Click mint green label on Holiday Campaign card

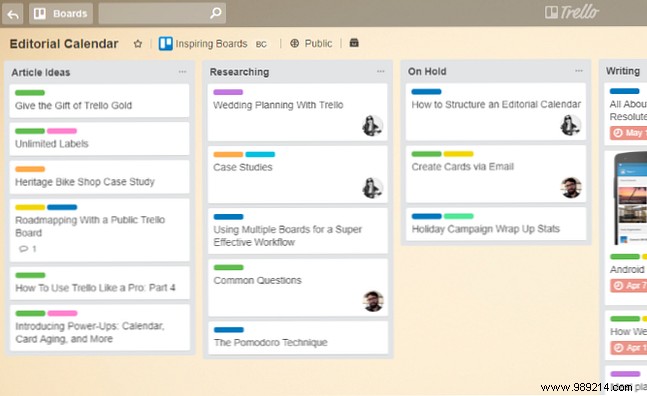coord(458,216)
